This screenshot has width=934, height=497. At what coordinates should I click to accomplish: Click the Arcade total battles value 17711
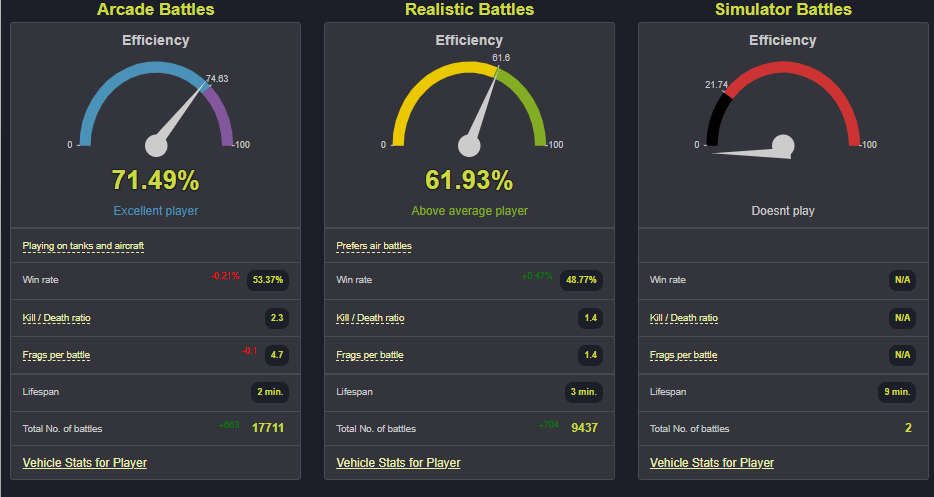[x=268, y=428]
